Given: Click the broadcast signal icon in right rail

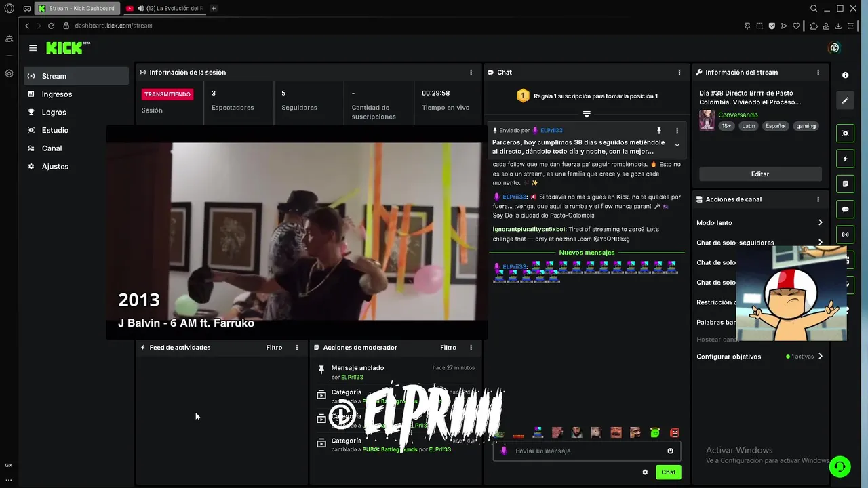Looking at the screenshot, I should coord(845,235).
